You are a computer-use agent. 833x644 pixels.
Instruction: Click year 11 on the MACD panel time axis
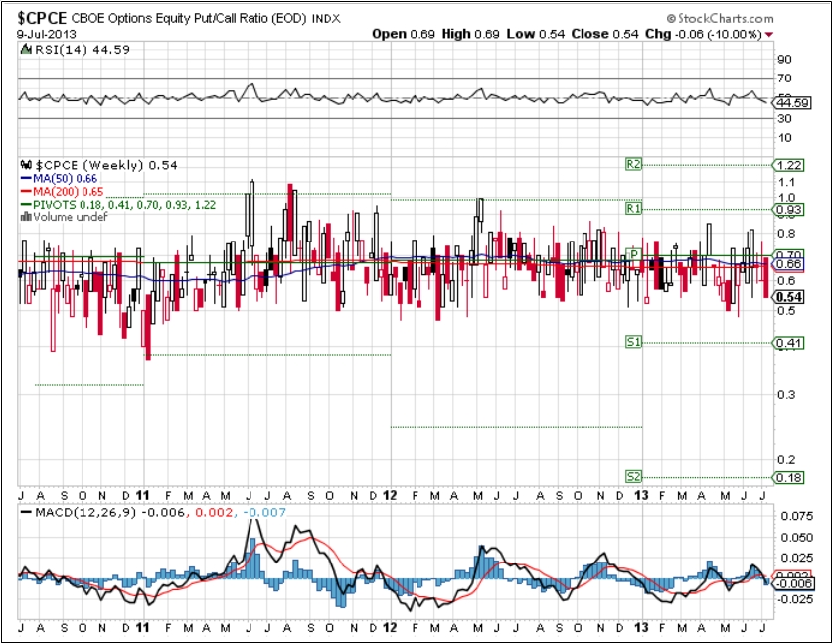pos(142,627)
